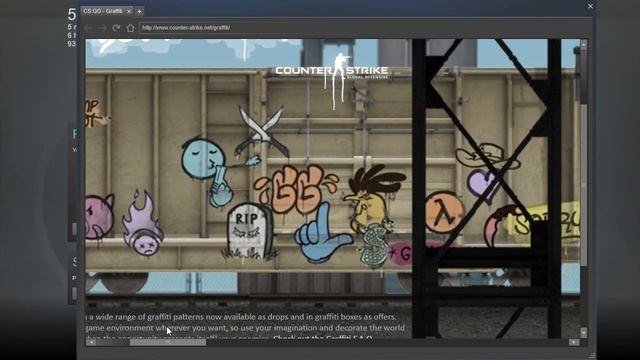The image size is (640, 360).
Task: Click the horizontal scrollbar thumb
Action: point(168,342)
